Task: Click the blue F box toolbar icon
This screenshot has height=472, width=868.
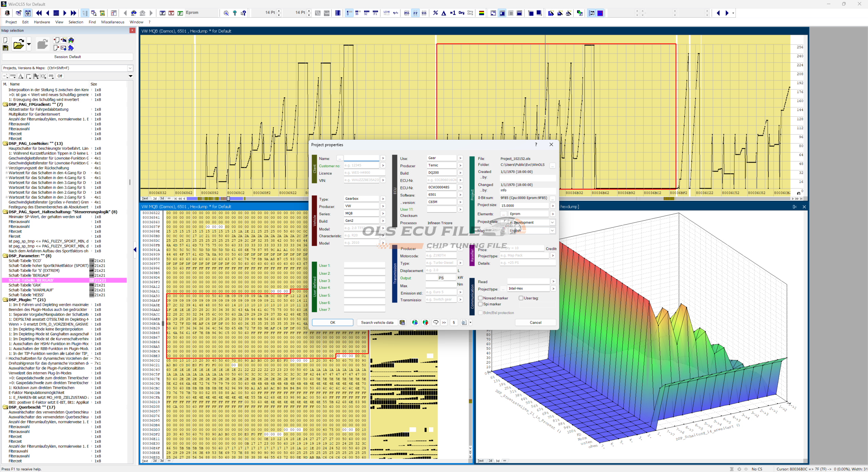Action: 162,13
